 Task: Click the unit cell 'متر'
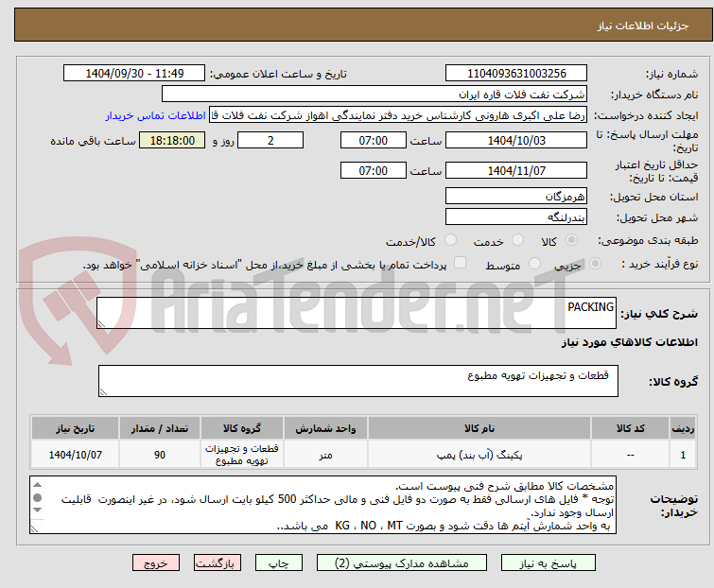click(x=325, y=454)
